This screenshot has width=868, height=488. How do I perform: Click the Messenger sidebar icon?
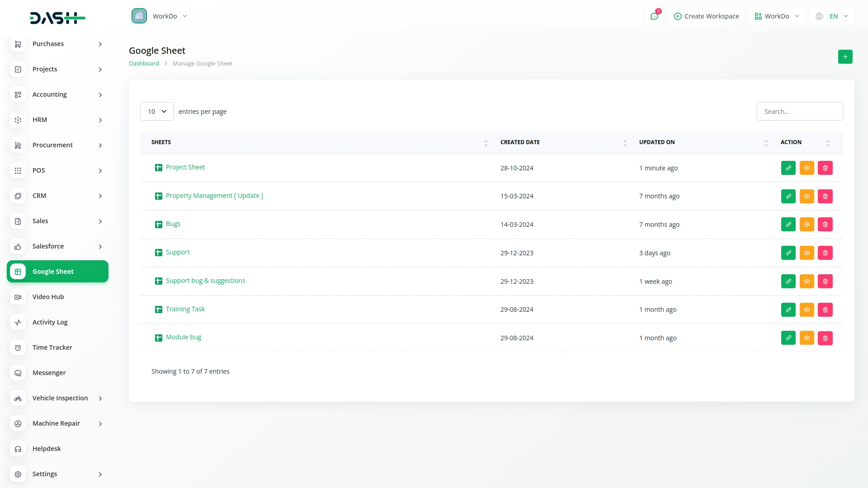pos(18,373)
